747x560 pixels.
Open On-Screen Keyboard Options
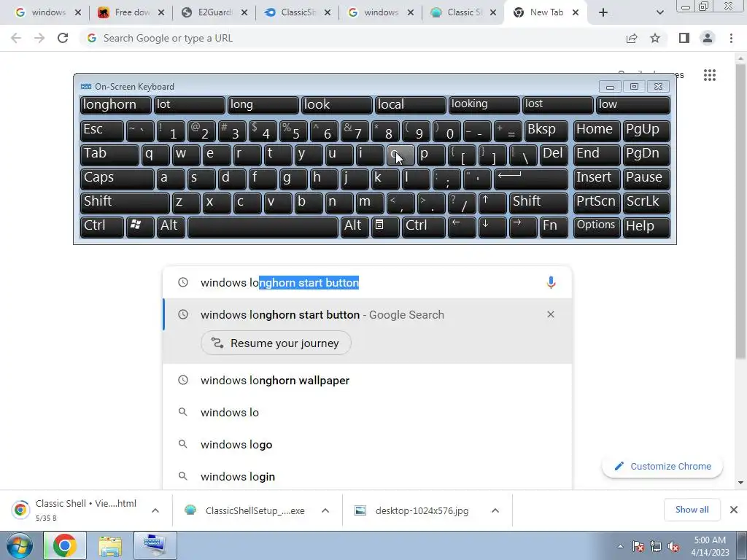pos(597,227)
